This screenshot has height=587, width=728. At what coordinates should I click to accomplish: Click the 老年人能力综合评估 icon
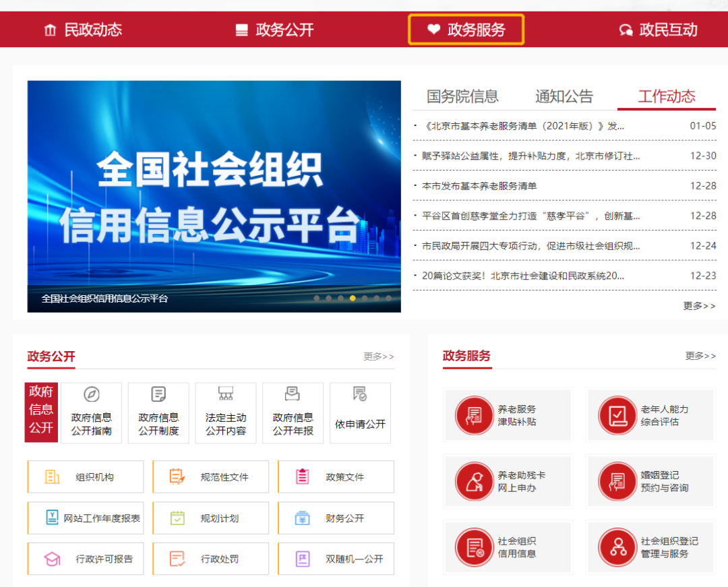click(x=617, y=415)
